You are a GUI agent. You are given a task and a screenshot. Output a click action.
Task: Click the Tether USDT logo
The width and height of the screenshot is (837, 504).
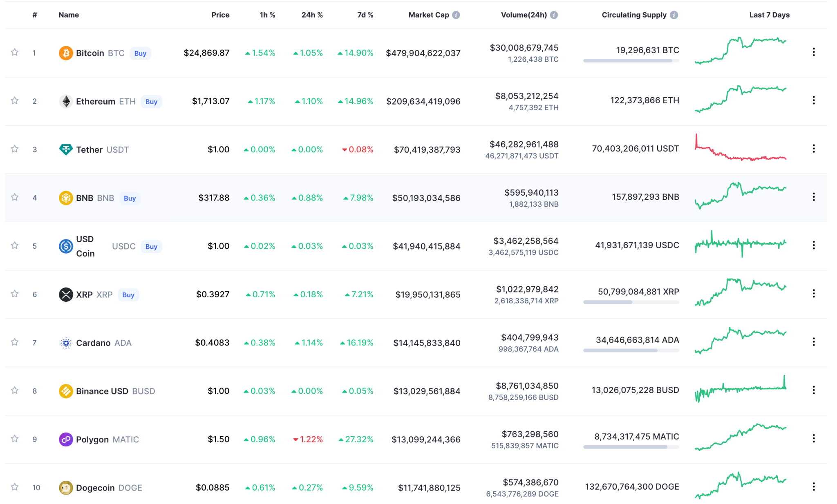pos(65,149)
